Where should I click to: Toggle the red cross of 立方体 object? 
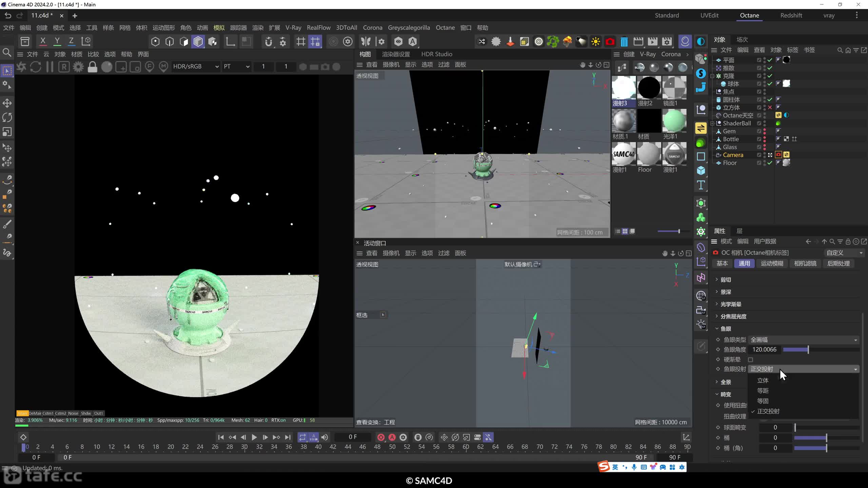770,107
